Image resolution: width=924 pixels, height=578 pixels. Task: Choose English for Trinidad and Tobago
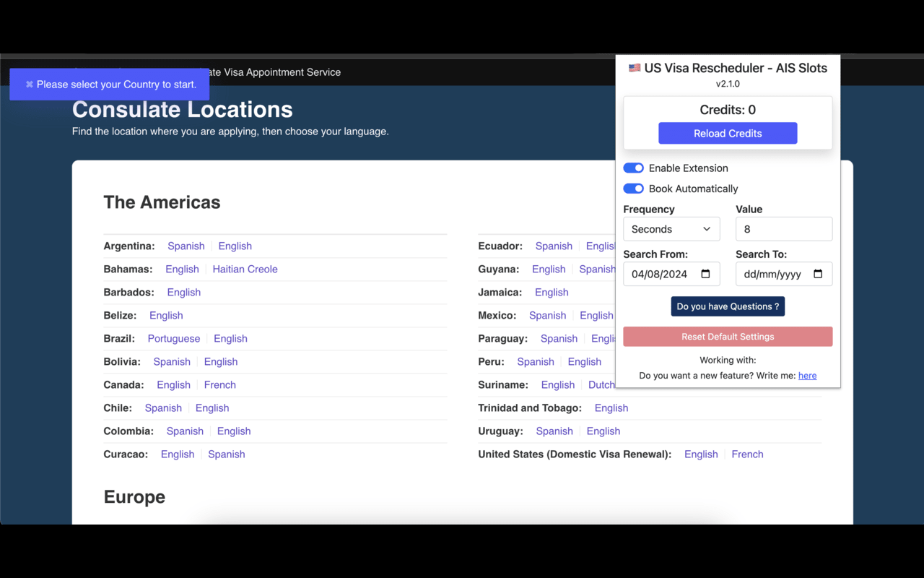pyautogui.click(x=611, y=408)
